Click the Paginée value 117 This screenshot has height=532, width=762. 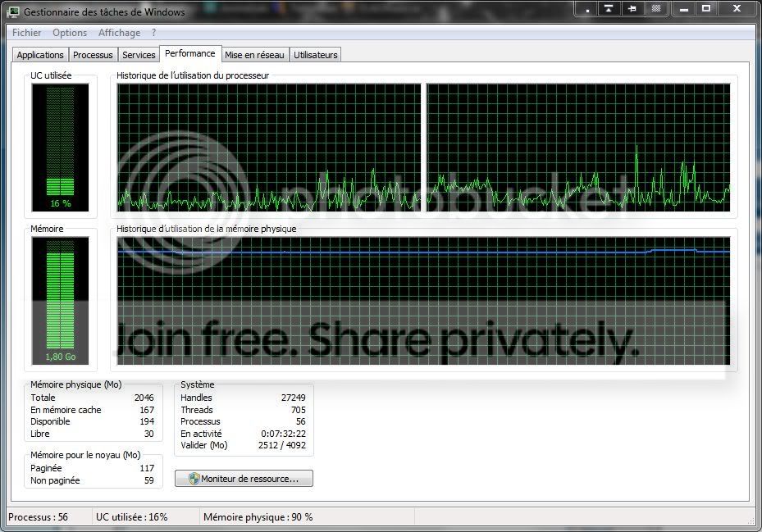[x=147, y=468]
